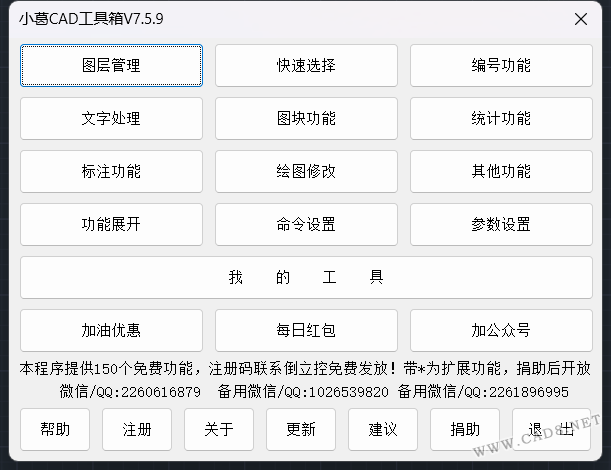Open 命令设置 command settings
Screen dimensions: 611x470
(306, 224)
